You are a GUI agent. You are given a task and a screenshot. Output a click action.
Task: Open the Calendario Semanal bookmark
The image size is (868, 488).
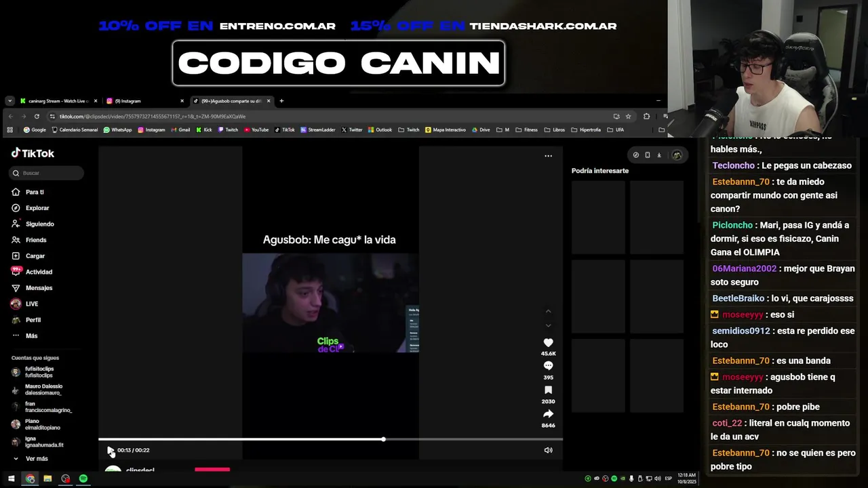click(x=75, y=129)
